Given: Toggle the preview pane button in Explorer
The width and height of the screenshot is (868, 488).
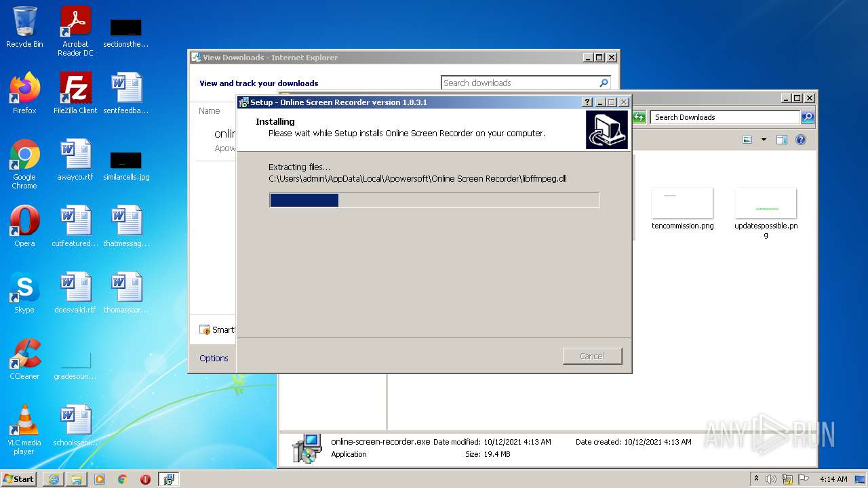Looking at the screenshot, I should point(781,140).
